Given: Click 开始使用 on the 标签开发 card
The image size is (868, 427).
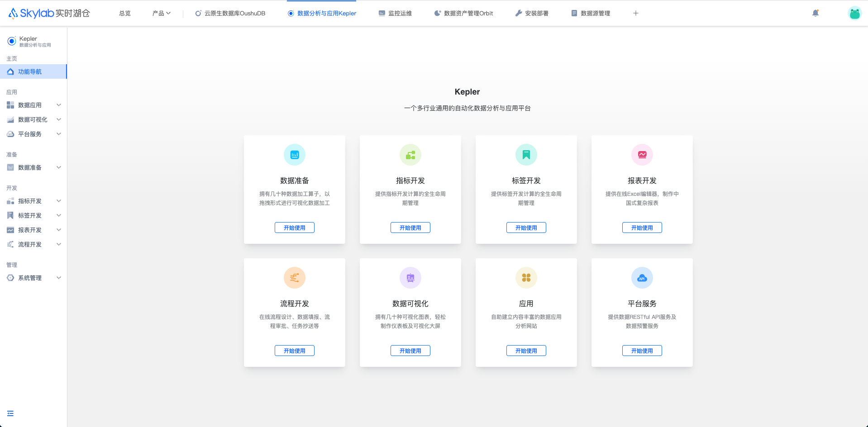Looking at the screenshot, I should [526, 228].
